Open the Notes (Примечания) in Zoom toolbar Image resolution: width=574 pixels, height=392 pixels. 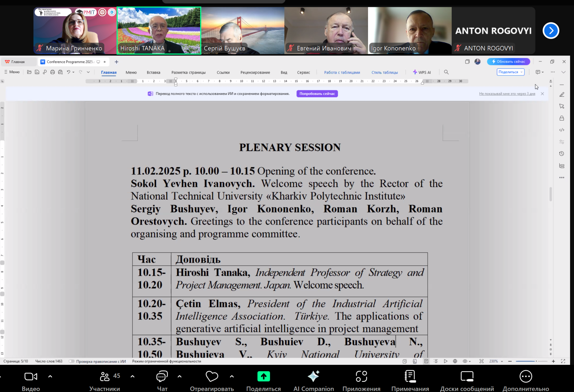coord(410,381)
